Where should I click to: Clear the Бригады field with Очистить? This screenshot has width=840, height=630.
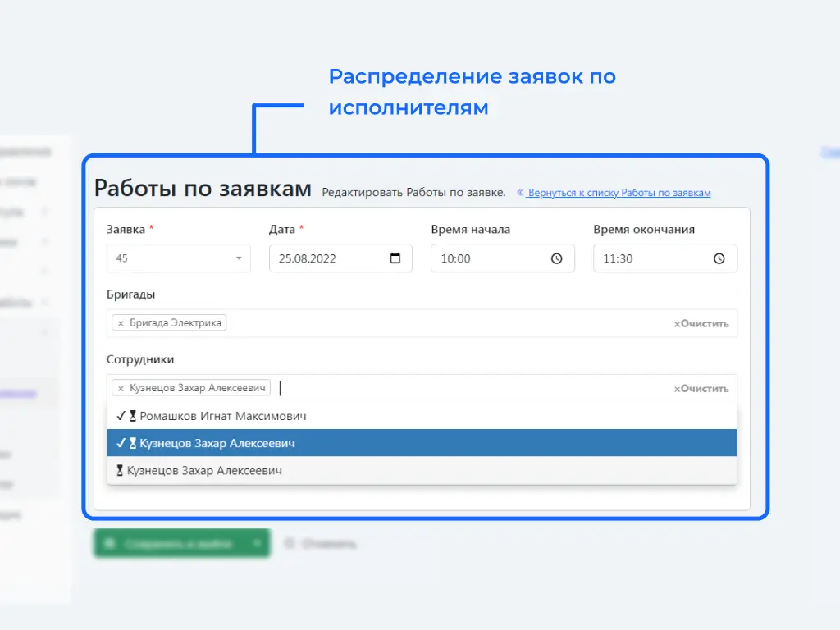pyautogui.click(x=701, y=323)
